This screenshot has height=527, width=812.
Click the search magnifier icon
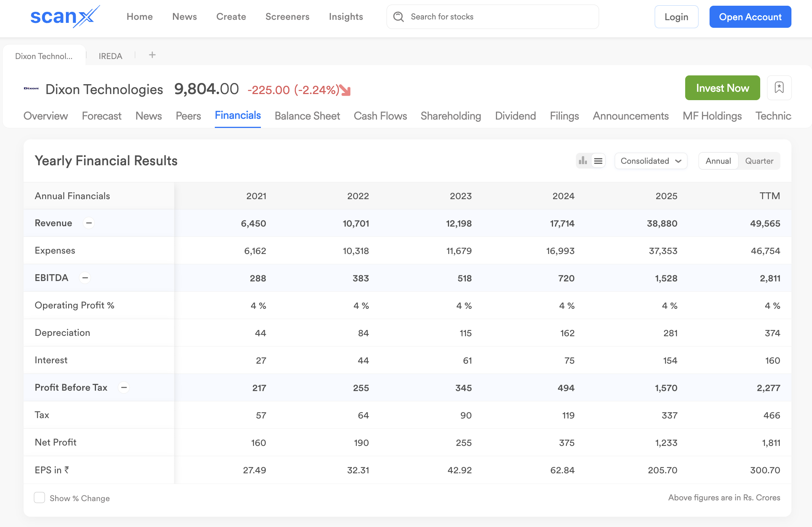[x=398, y=17]
